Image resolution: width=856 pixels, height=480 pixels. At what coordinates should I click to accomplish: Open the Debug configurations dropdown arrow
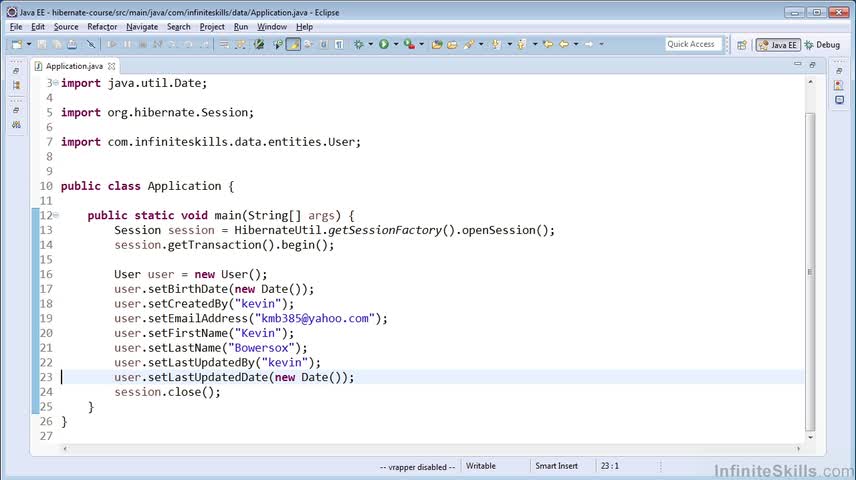371,44
